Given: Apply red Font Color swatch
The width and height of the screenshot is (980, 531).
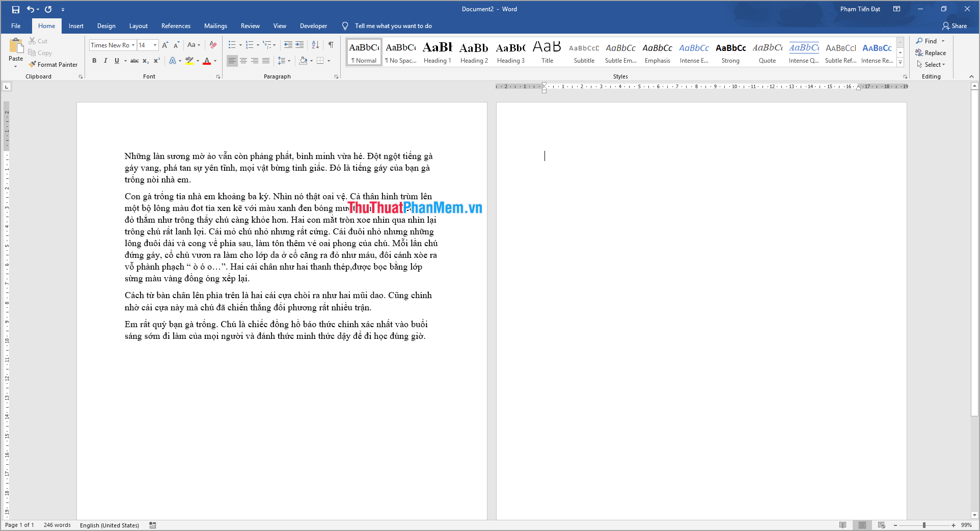Looking at the screenshot, I should [207, 61].
